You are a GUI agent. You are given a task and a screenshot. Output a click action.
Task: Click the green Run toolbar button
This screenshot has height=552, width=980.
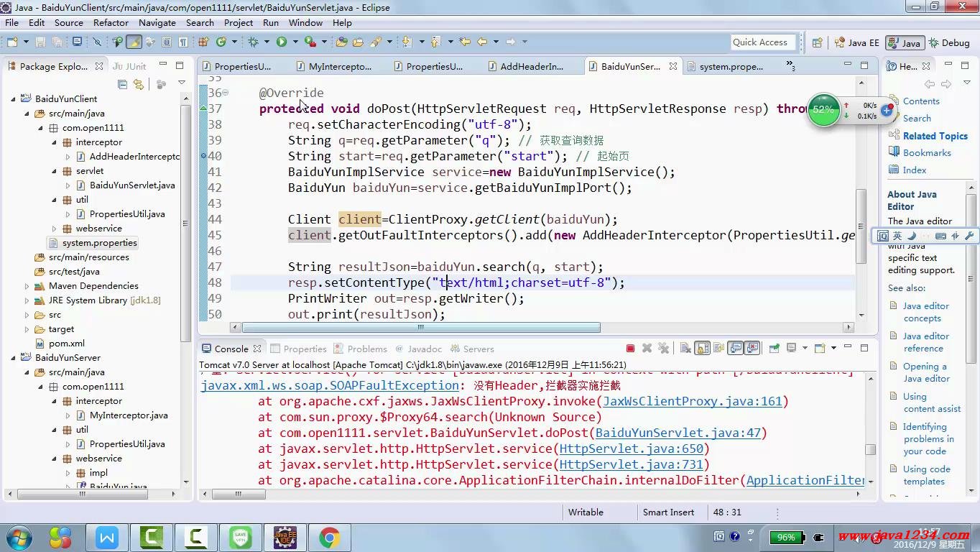282,42
